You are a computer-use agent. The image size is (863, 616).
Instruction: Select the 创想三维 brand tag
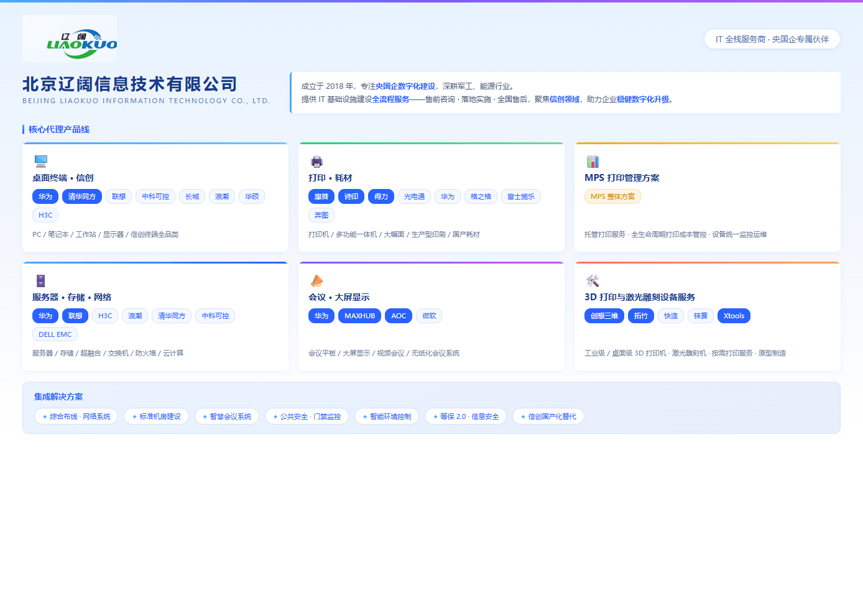coord(604,316)
